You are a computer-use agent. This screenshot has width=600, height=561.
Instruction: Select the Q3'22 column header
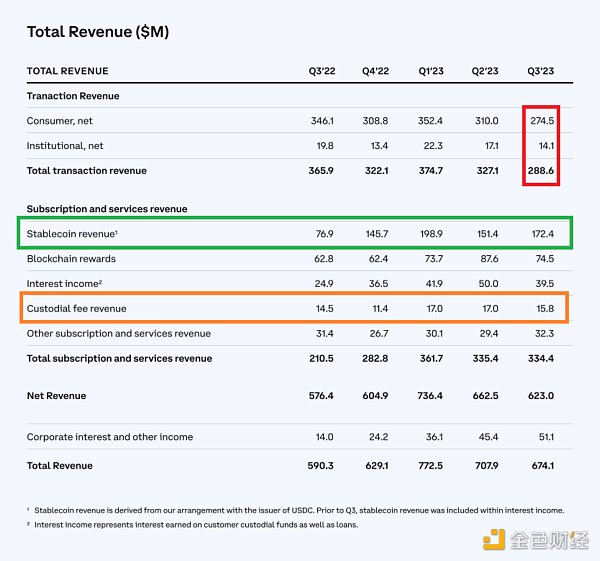323,71
